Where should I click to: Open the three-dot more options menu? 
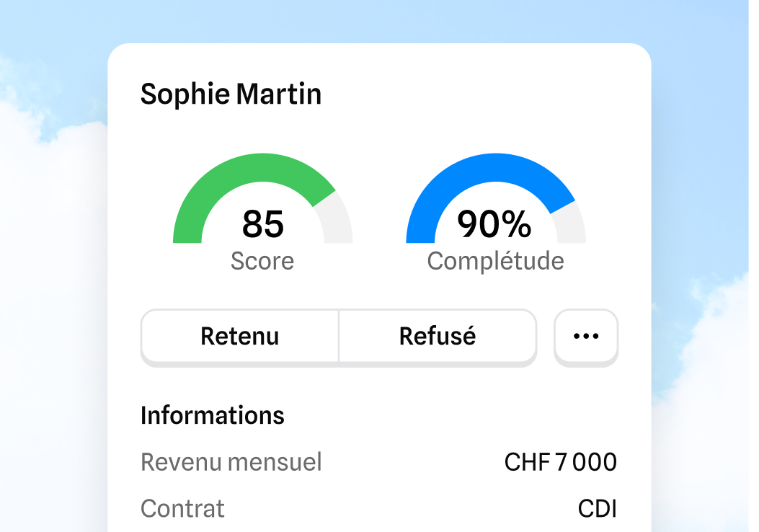(x=586, y=336)
